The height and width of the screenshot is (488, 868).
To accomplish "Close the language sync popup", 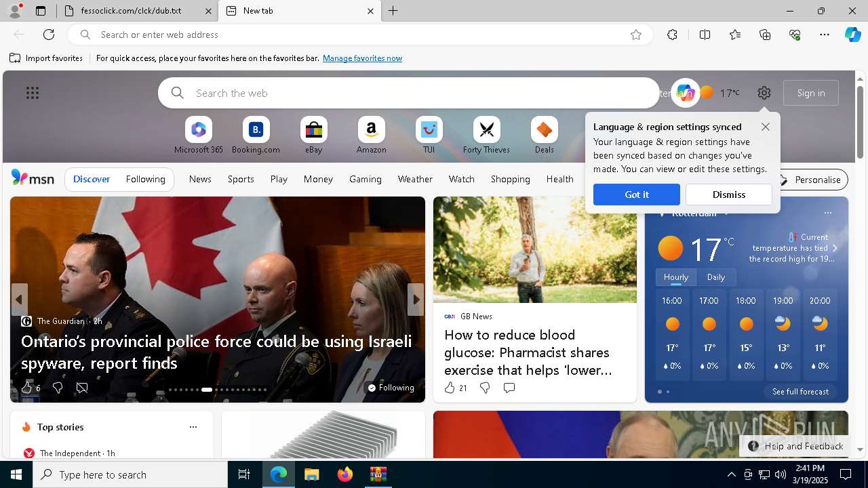I will pos(766,127).
